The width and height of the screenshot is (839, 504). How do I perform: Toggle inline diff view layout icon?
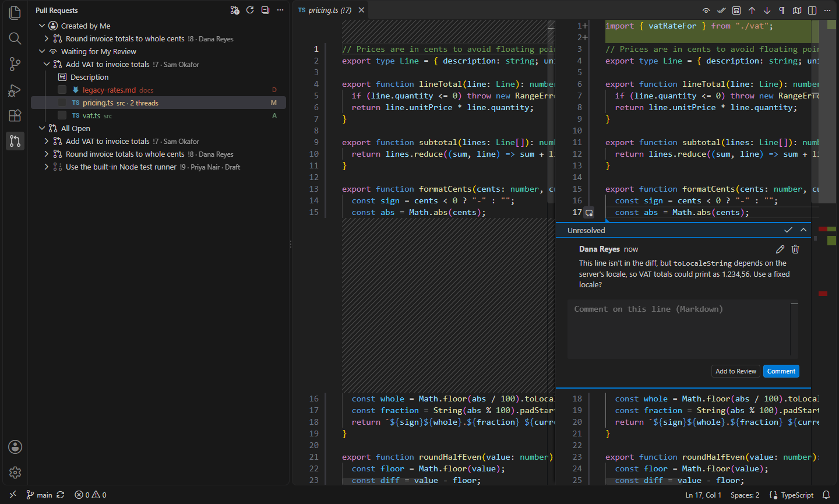812,10
